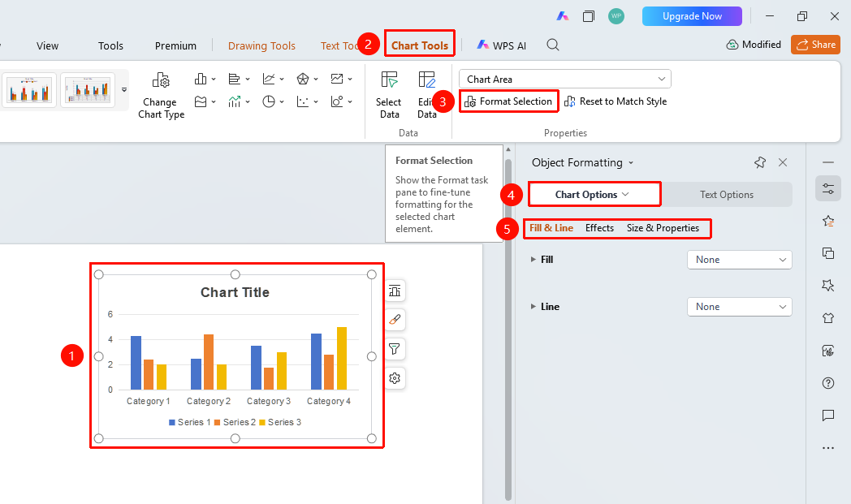The image size is (851, 504).
Task: Open the Chart Elements button beside chart
Action: coord(395,291)
